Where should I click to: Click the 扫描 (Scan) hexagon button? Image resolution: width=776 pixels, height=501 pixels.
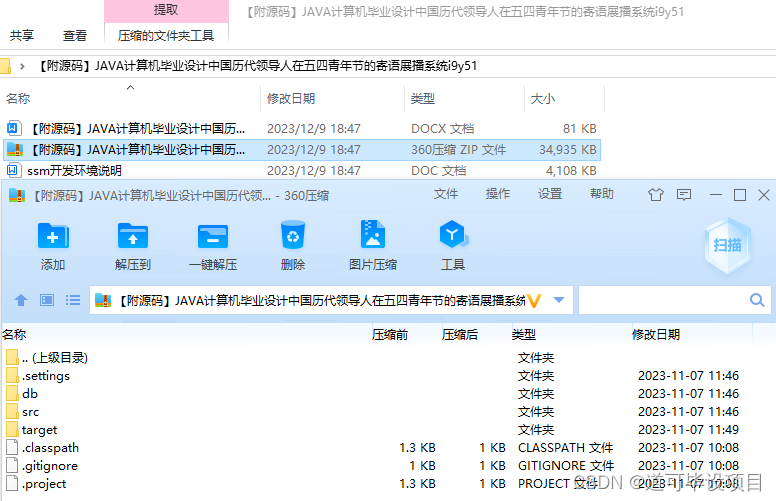[728, 245]
